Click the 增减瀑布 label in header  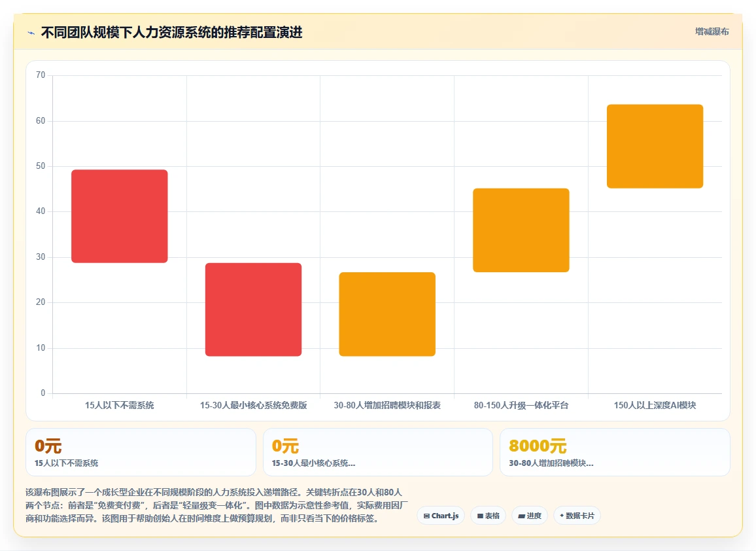point(712,32)
